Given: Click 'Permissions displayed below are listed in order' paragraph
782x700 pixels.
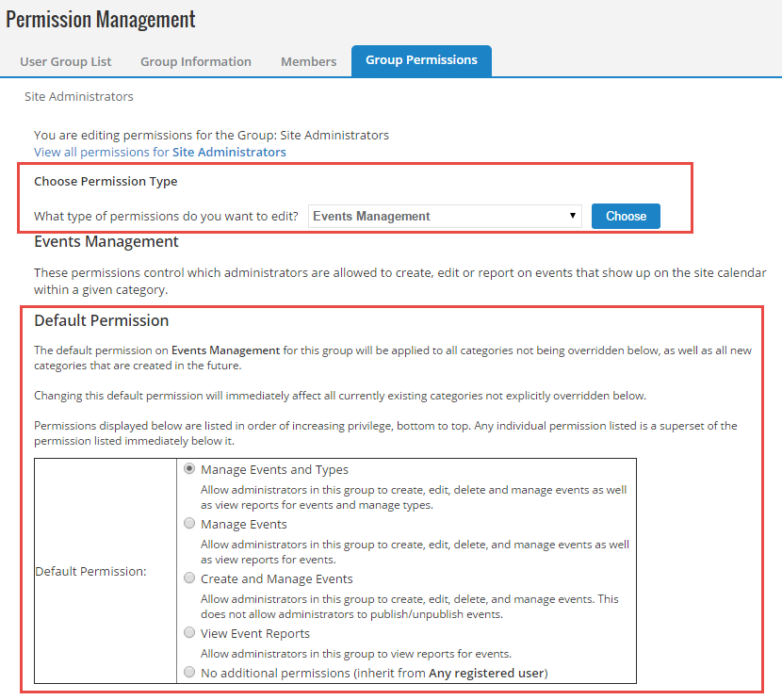Looking at the screenshot, I should click(x=385, y=433).
